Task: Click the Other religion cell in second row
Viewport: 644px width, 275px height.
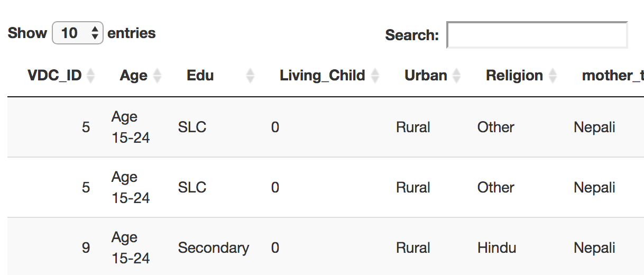Action: click(495, 187)
